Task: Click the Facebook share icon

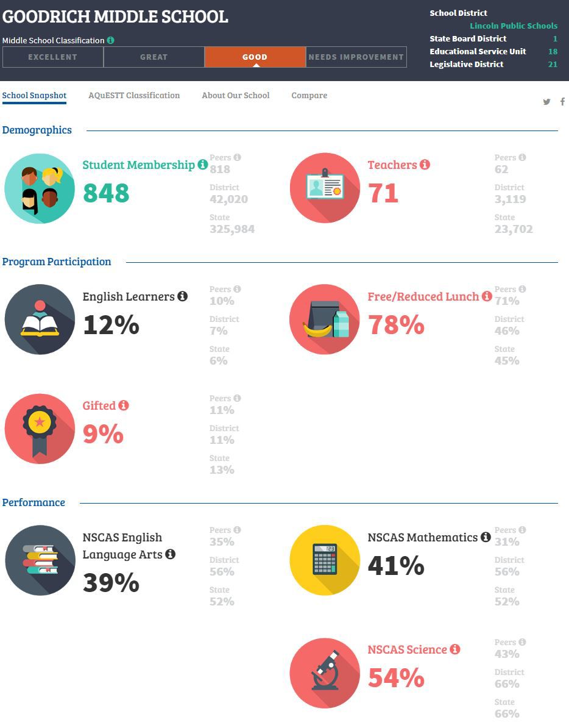Action: (x=562, y=101)
